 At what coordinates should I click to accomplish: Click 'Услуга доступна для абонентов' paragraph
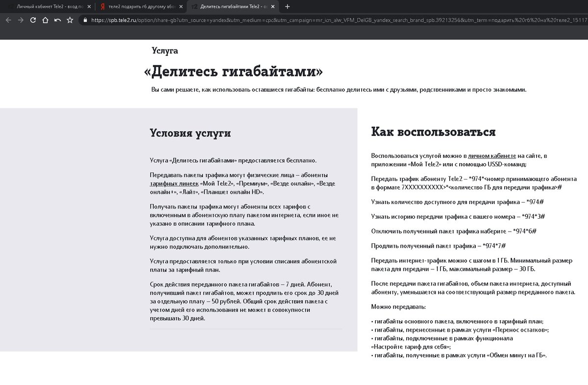click(243, 242)
